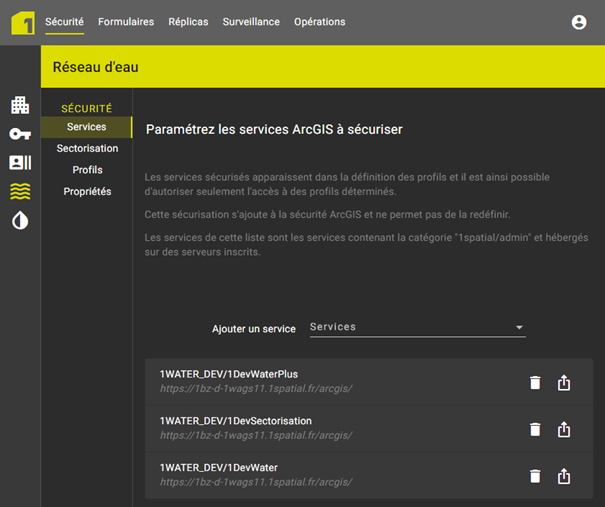Viewport: 605px width, 507px height.
Task: Open Profils in the side navigation
Action: click(87, 170)
